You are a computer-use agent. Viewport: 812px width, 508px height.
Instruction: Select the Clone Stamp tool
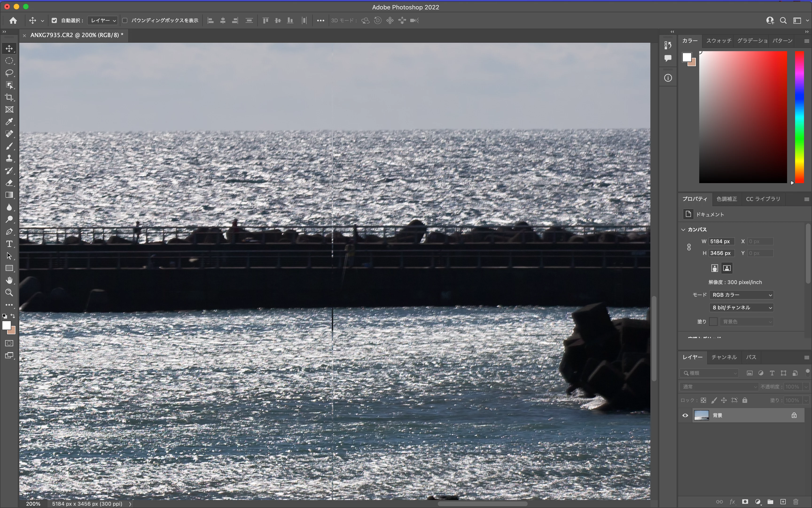tap(9, 158)
